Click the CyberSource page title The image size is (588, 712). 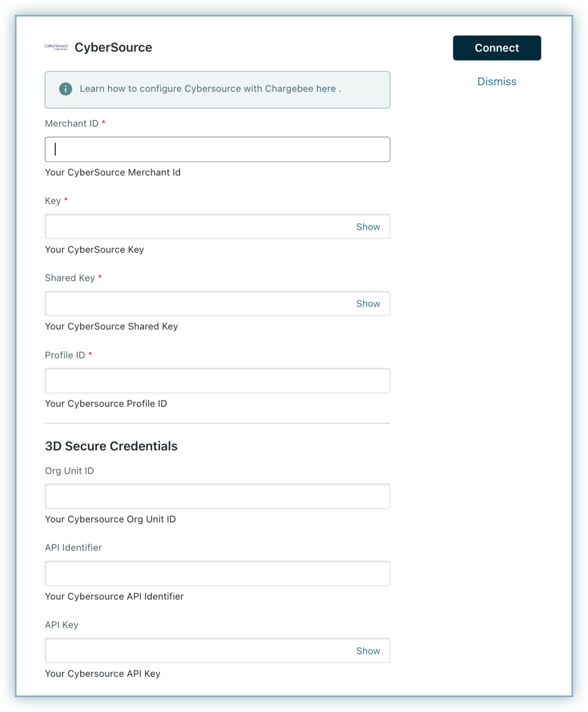(x=113, y=48)
